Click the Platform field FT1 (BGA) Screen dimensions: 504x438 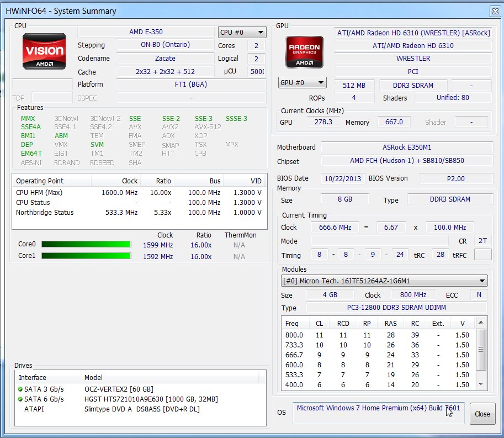[x=191, y=85]
